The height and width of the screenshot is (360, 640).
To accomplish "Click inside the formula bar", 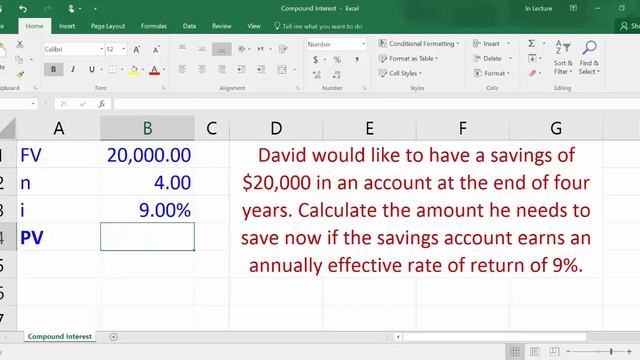I will point(376,104).
